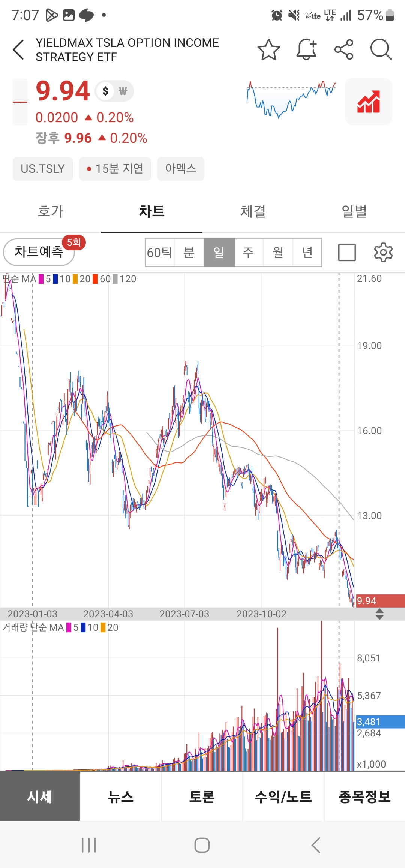
Task: Tap the MA 120 gray legend swatch
Action: tap(115, 279)
